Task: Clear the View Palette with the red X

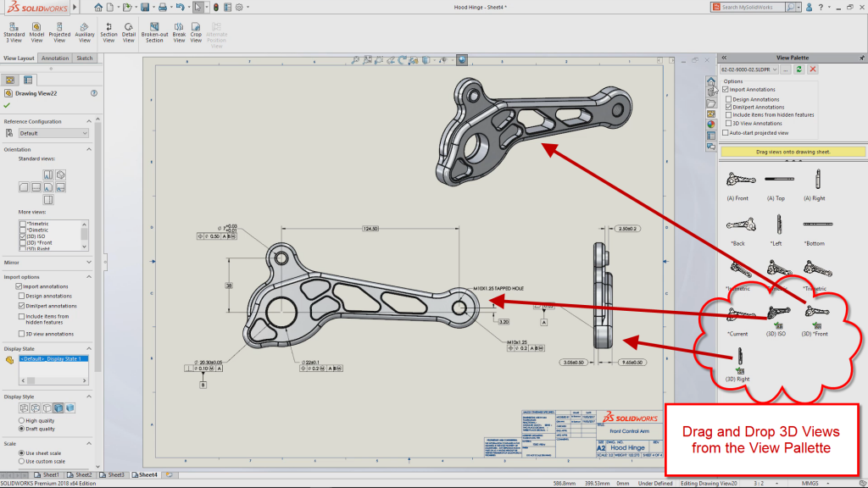Action: (813, 69)
